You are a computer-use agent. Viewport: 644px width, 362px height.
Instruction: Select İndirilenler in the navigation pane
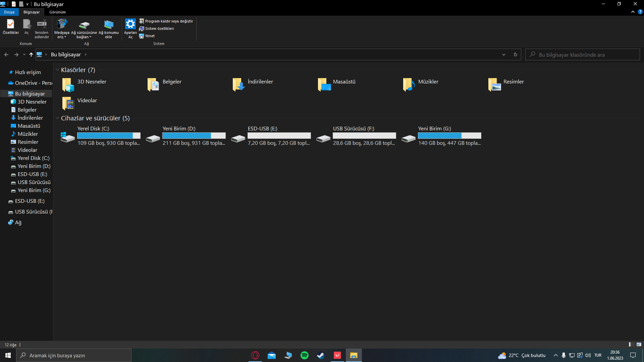tap(30, 118)
